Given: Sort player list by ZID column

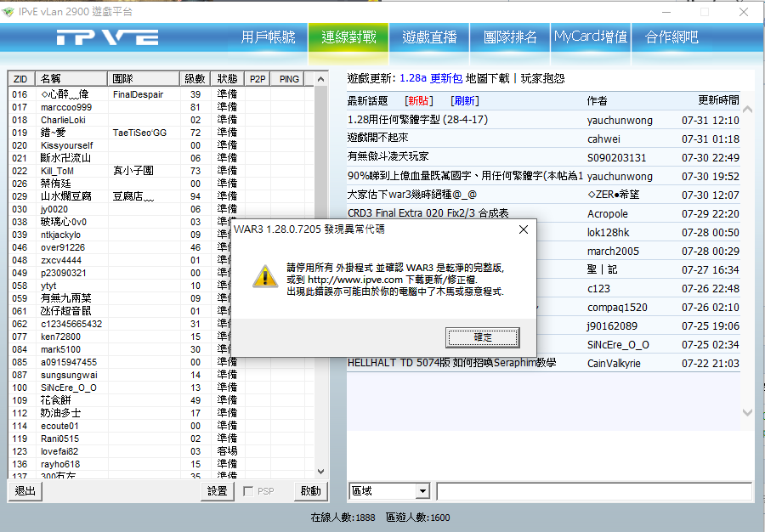Looking at the screenshot, I should coord(21,79).
